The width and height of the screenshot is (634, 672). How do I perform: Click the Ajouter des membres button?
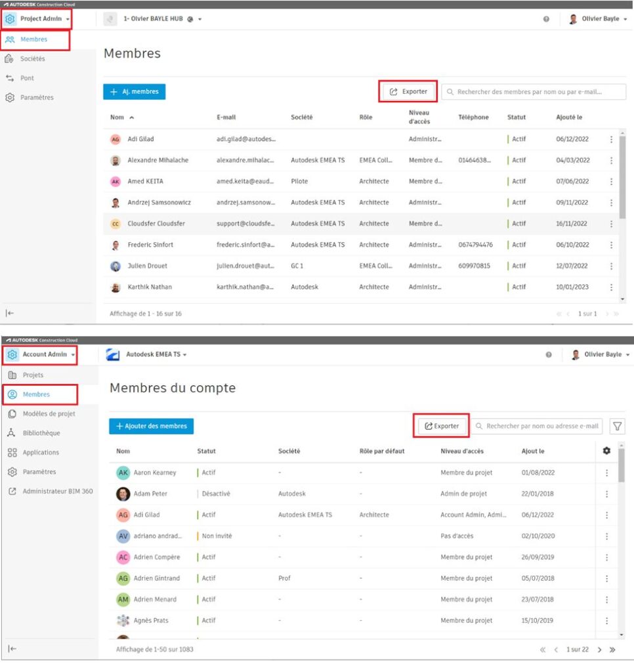(x=151, y=427)
